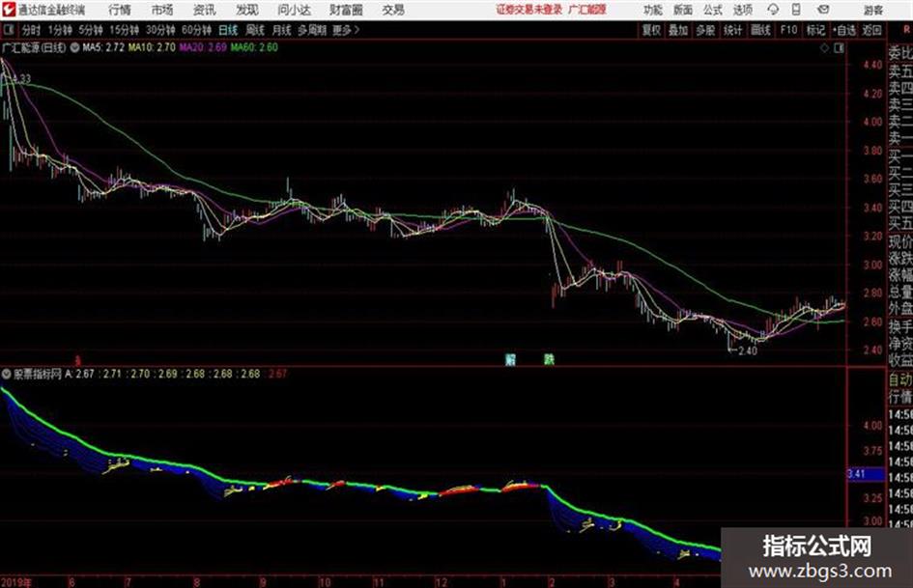Screen dimensions: 913x588
Task: Select the 多周期 multi-period view
Action: 312,30
